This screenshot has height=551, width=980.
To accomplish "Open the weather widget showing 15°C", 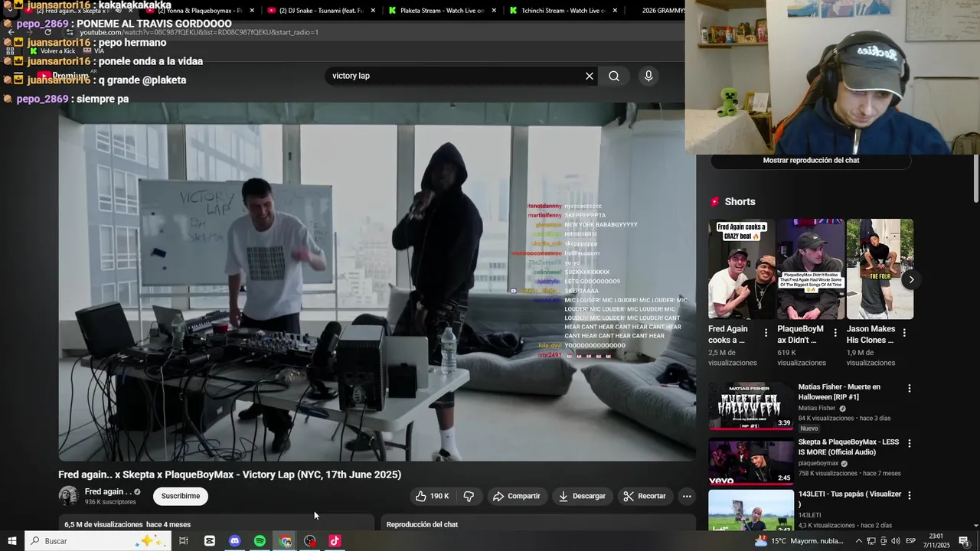I will (799, 541).
